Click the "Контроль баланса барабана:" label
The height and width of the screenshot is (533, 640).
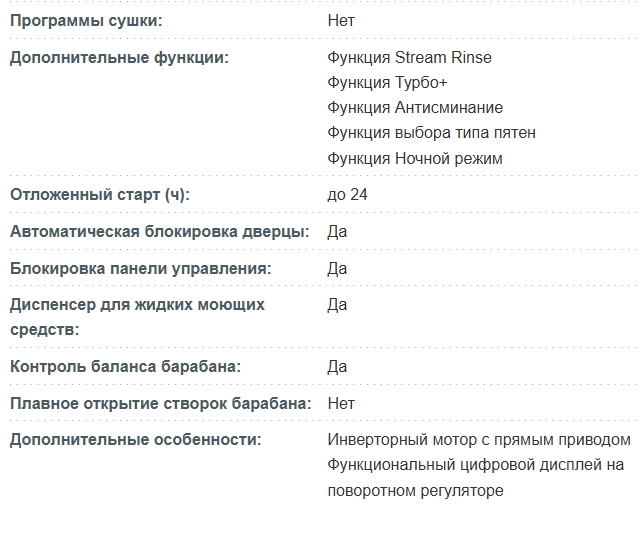(x=125, y=366)
